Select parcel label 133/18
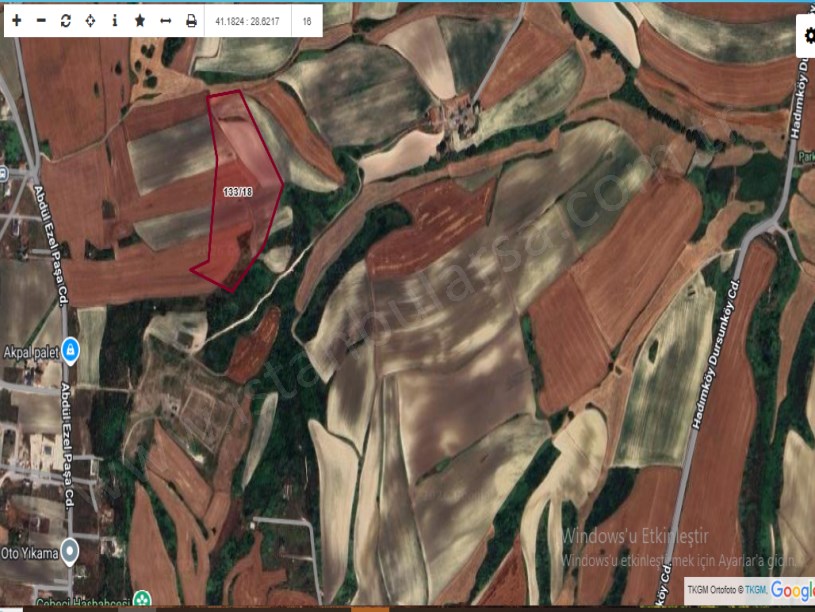Screen dimensions: 815x612 click(238, 190)
